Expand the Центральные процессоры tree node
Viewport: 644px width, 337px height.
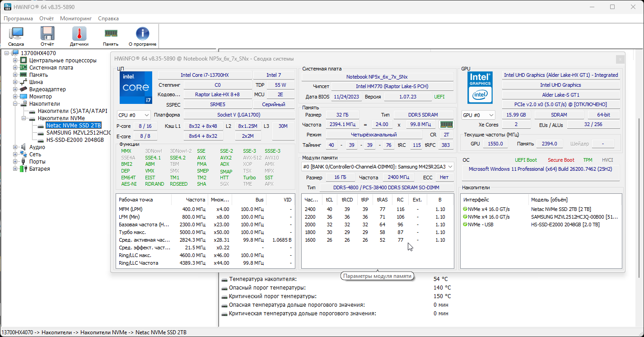(15, 61)
